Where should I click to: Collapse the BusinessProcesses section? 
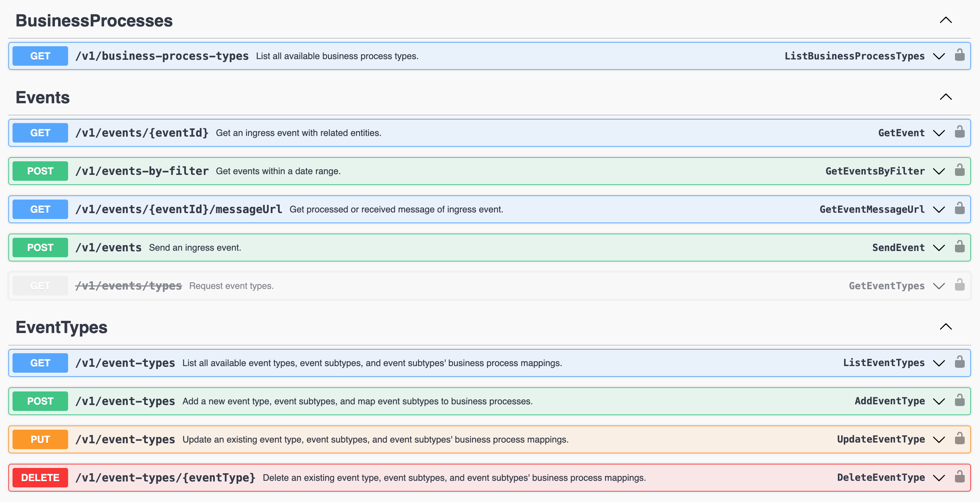pyautogui.click(x=946, y=20)
